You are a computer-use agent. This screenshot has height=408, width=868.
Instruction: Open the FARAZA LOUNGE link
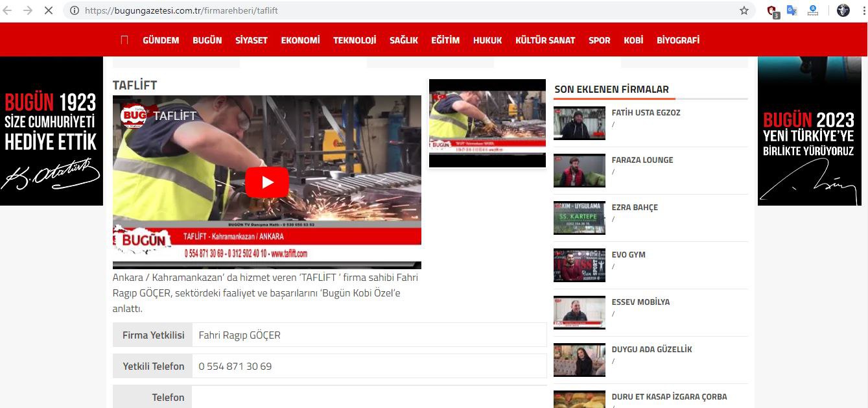pos(642,160)
